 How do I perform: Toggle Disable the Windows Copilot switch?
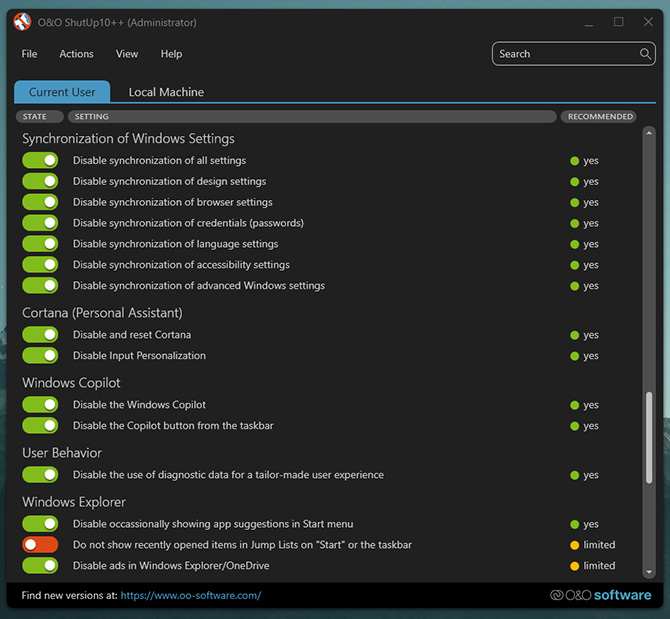coord(40,405)
